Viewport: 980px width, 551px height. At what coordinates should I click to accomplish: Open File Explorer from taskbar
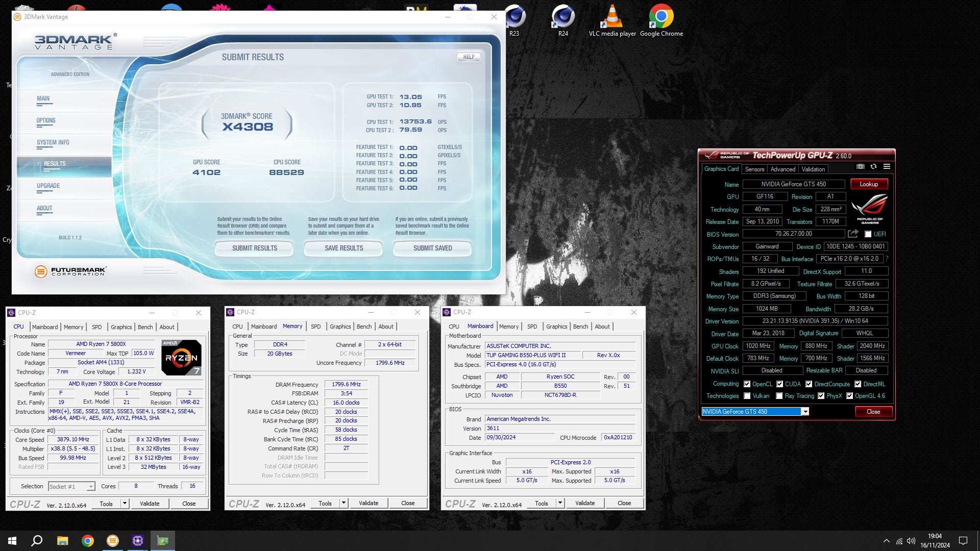62,541
